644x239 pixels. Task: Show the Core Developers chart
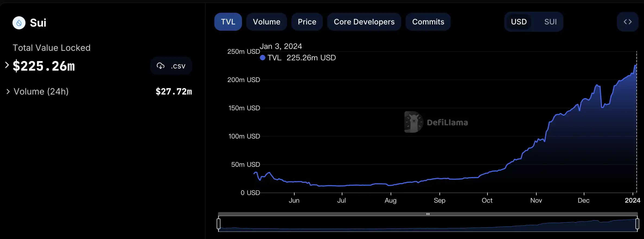click(x=364, y=22)
